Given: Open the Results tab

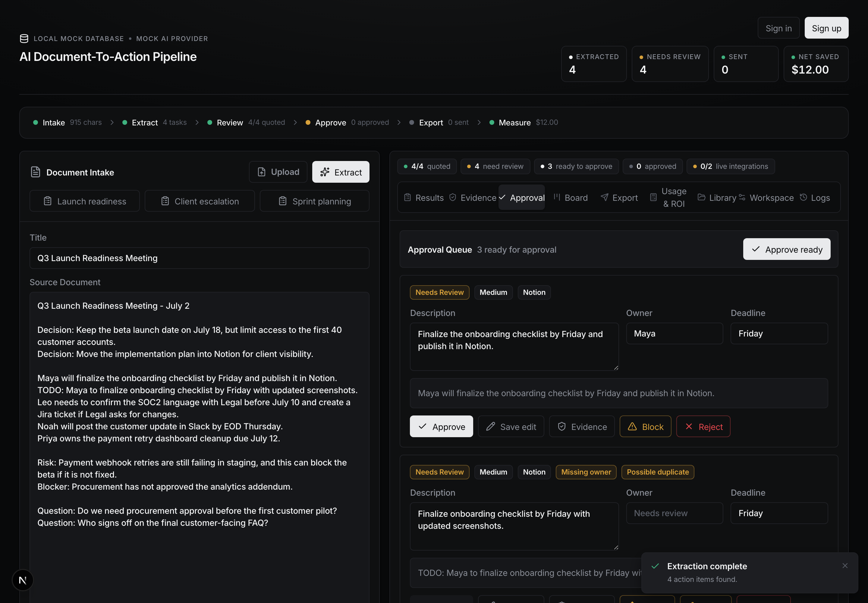Looking at the screenshot, I should coord(424,197).
